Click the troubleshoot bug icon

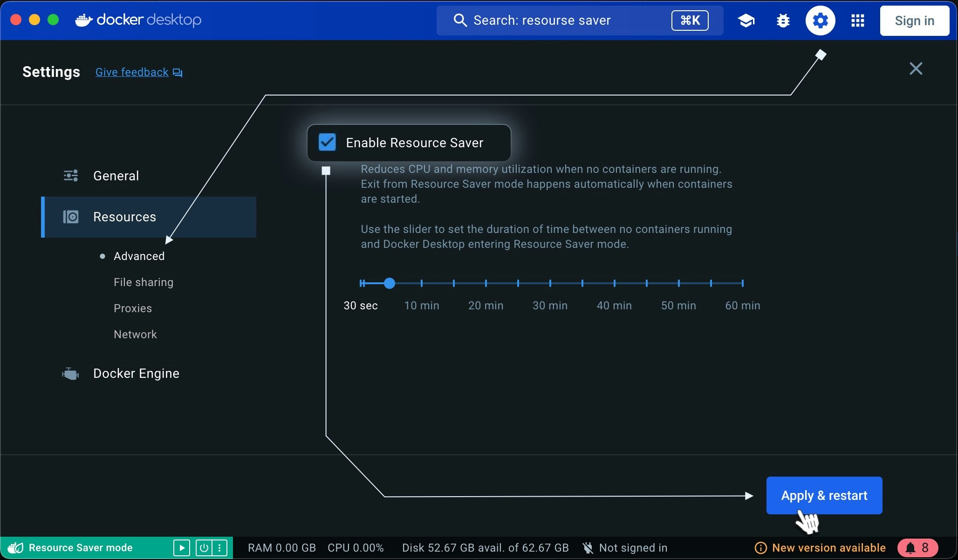coord(783,20)
